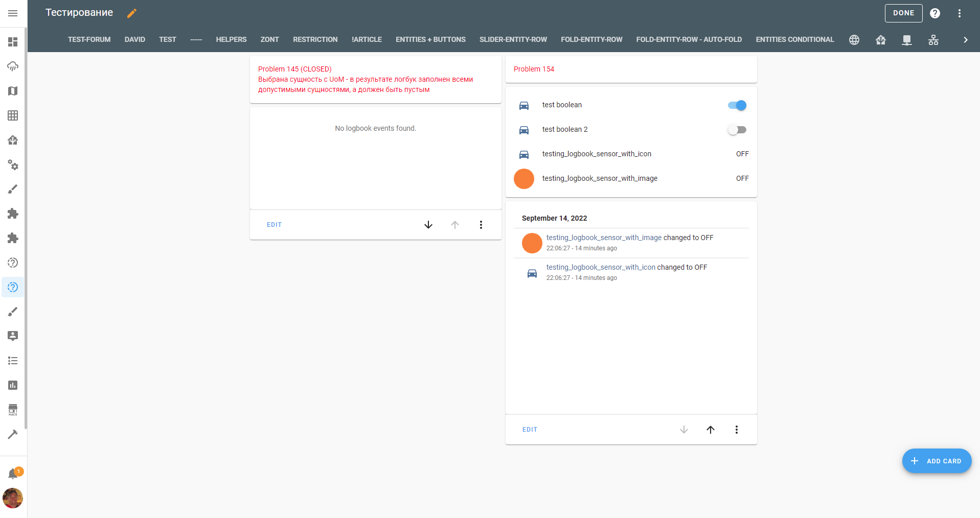Screen dimensions: 980x518
Task: Open three-dot menu on empty logbook card
Action: pyautogui.click(x=481, y=225)
